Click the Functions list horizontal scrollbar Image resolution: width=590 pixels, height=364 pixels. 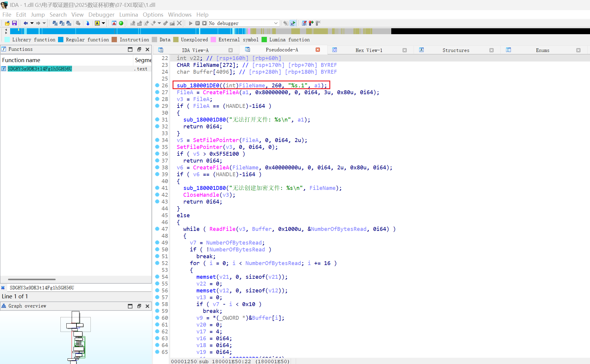tap(32, 279)
